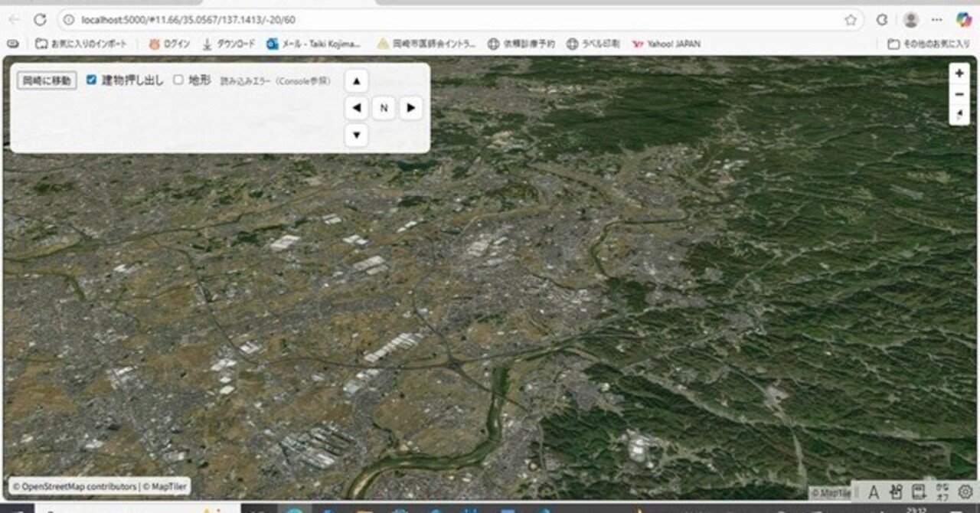
Task: Enable the 地形 terrain checkbox
Action: (x=178, y=79)
